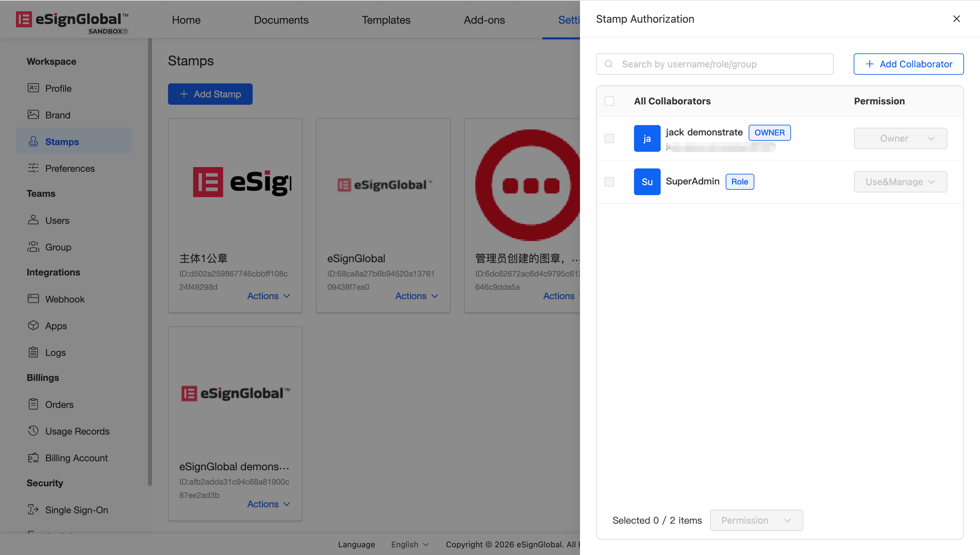Viewport: 980px width, 555px height.
Task: Click the Webhook icon in Integrations
Action: click(33, 299)
